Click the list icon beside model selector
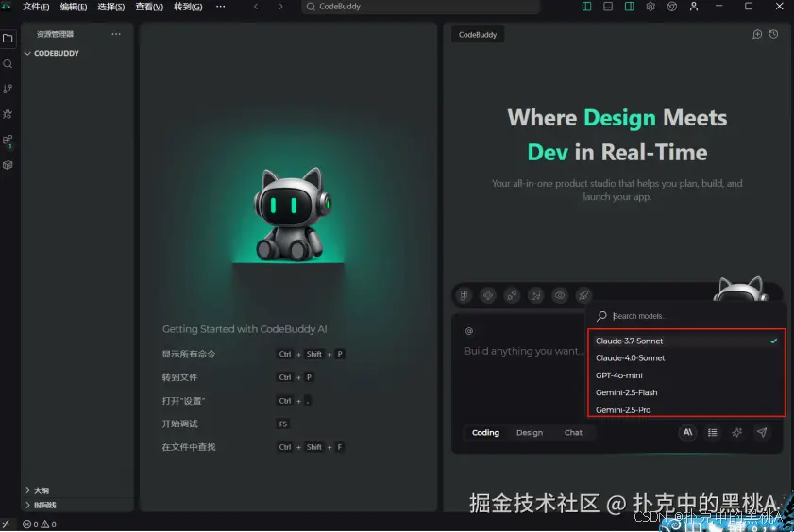The width and height of the screenshot is (794, 532). (x=713, y=432)
